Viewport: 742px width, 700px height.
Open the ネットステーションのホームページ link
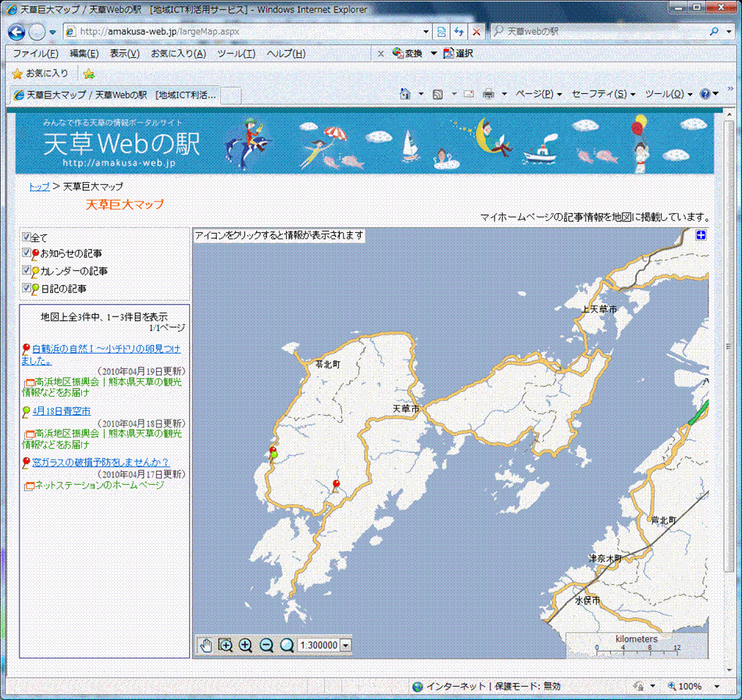[x=99, y=485]
